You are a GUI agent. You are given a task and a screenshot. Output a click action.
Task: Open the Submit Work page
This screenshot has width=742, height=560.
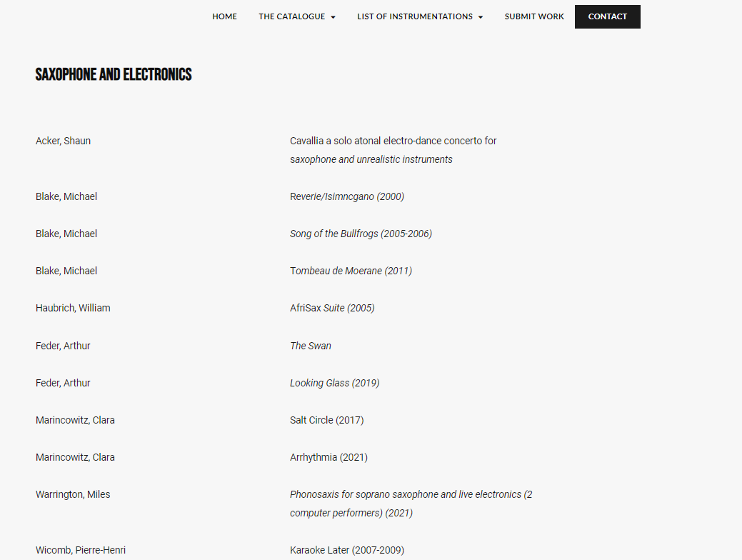coord(534,16)
